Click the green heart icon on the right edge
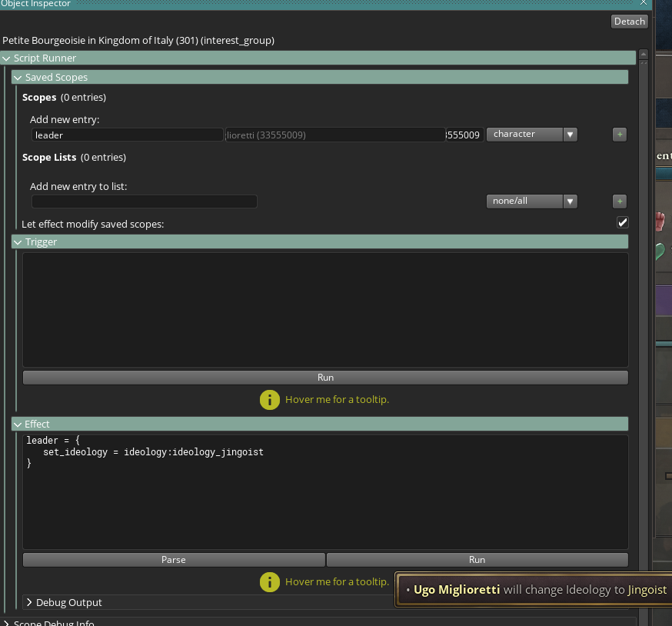The image size is (672, 626). click(x=660, y=249)
